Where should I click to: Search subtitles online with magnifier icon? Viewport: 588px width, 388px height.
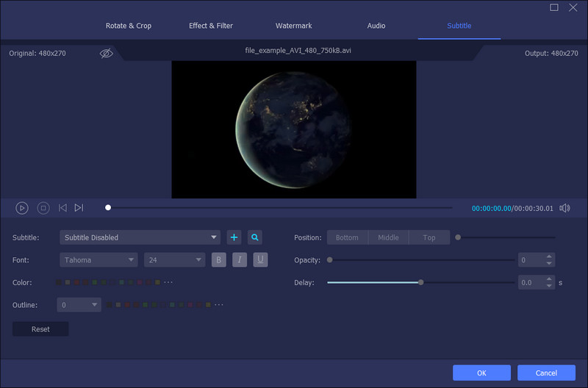pyautogui.click(x=254, y=237)
